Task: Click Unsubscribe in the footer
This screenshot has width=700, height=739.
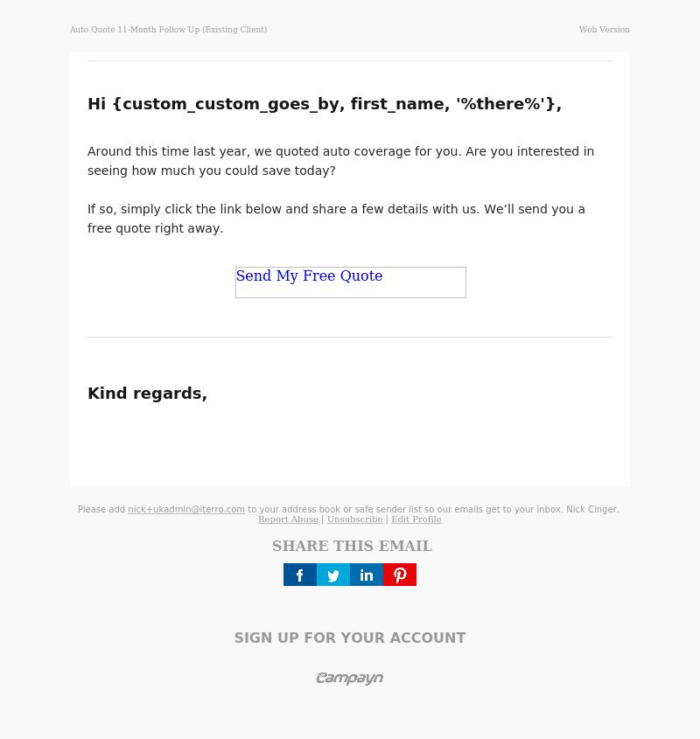Action: [x=354, y=519]
